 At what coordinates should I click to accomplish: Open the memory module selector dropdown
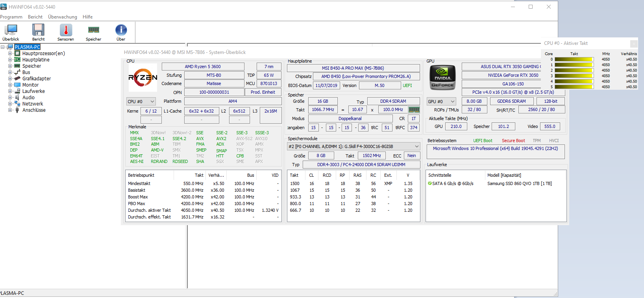353,146
